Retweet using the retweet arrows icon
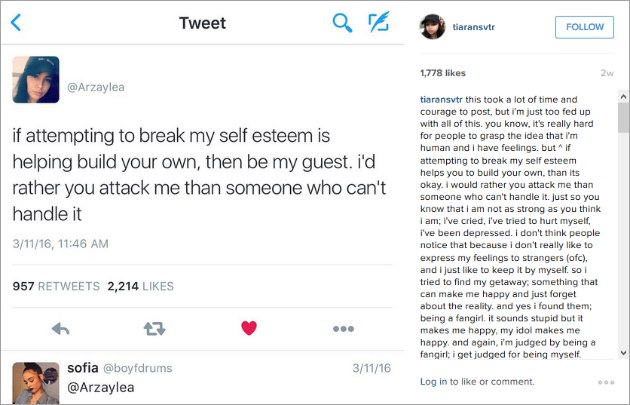 coord(155,329)
